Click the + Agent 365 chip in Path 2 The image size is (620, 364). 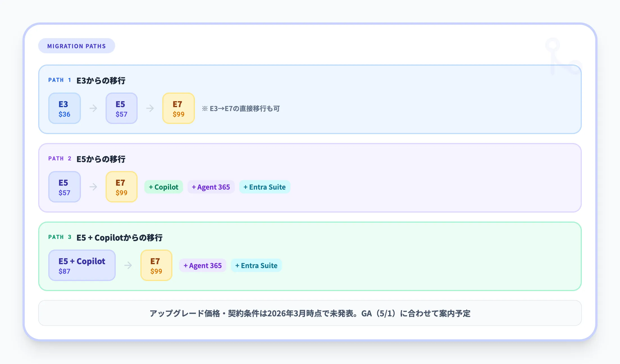point(211,187)
